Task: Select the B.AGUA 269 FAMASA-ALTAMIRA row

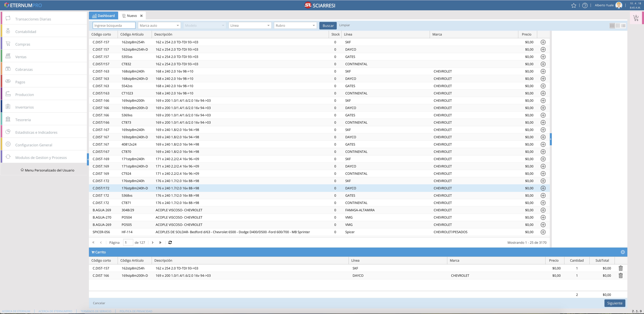Action: (319, 210)
